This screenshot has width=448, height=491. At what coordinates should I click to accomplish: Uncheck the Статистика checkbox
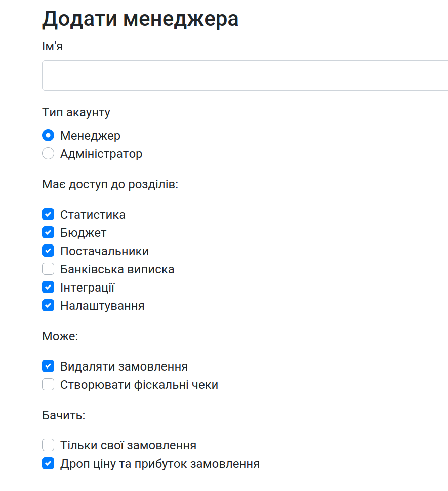[48, 215]
